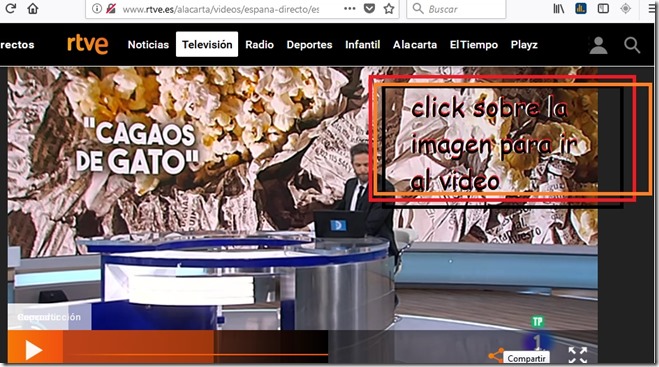The width and height of the screenshot is (659, 367).
Task: Go to the browser home page icon
Action: 33,8
